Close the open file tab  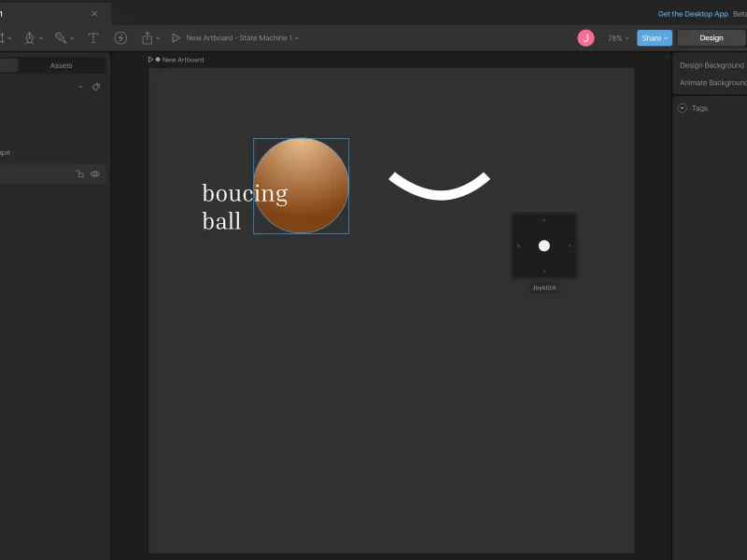(x=94, y=14)
